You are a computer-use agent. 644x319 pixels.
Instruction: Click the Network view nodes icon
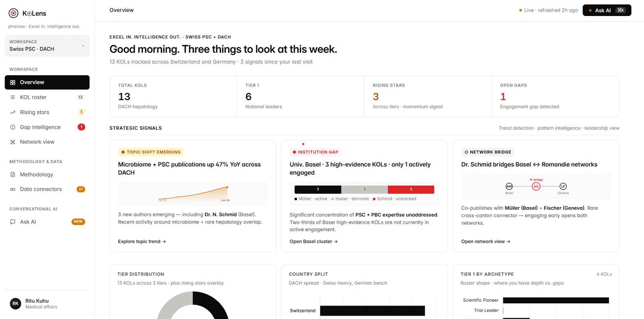tap(13, 142)
